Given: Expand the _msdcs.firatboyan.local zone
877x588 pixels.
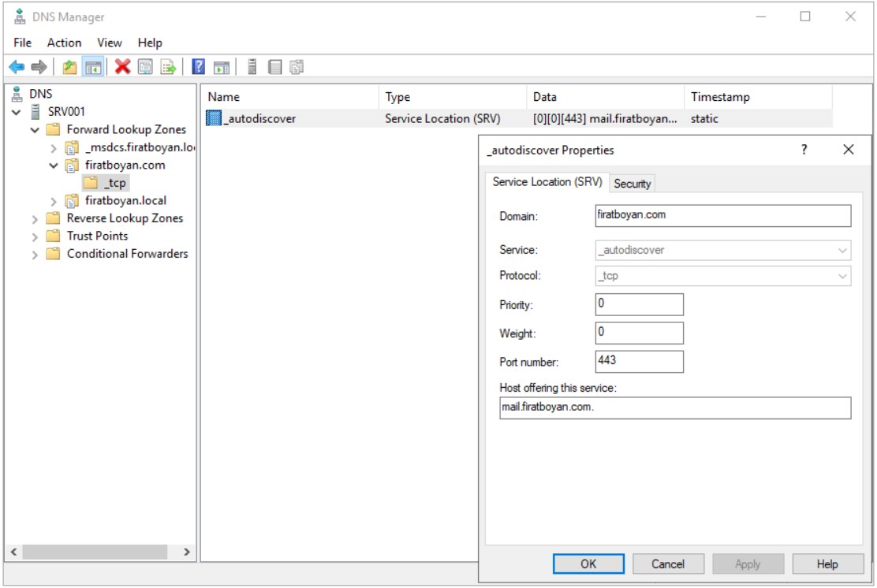Looking at the screenshot, I should [54, 148].
